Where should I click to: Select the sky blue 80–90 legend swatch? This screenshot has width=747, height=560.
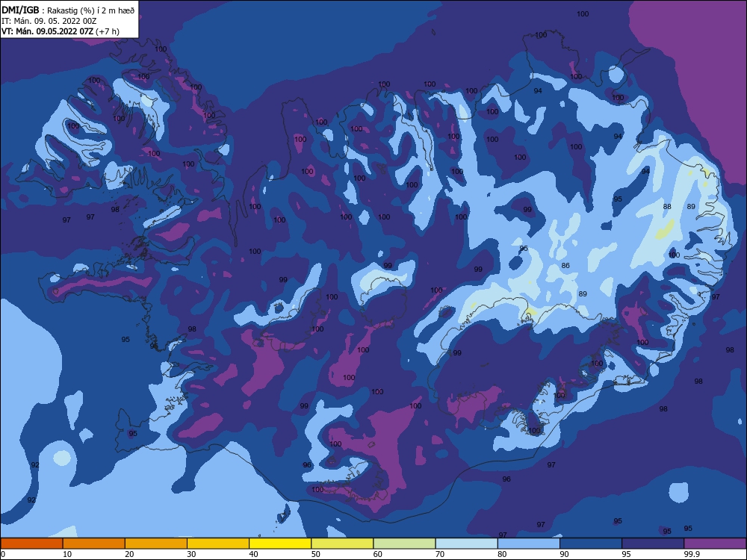tap(529, 544)
